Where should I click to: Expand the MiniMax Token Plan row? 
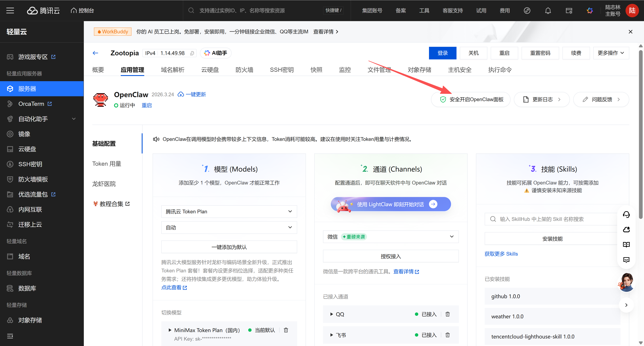click(x=170, y=330)
